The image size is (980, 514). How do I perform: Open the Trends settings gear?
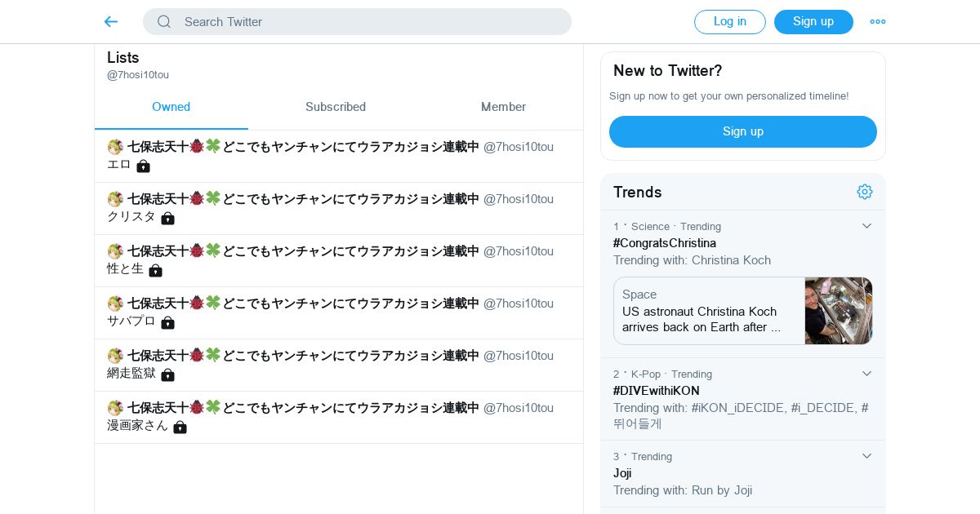pos(865,192)
